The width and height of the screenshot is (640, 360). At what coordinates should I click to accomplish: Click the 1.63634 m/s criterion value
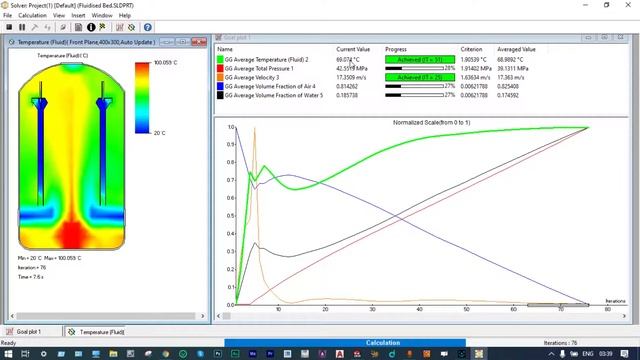[x=476, y=78]
